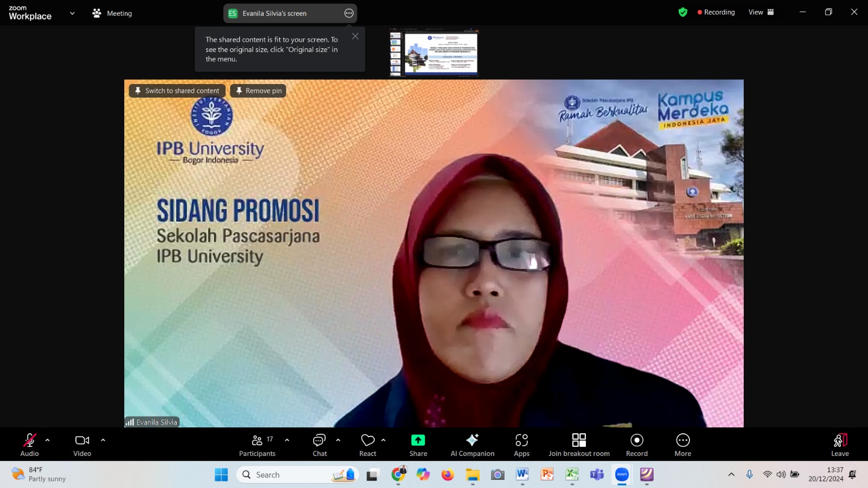Viewport: 868px width, 488px height.
Task: Show hidden system tray icons
Action: tap(731, 474)
